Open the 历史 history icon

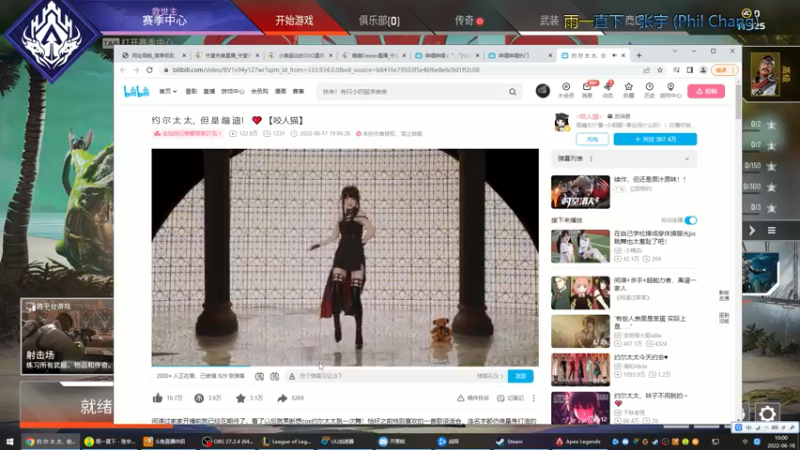click(x=649, y=90)
